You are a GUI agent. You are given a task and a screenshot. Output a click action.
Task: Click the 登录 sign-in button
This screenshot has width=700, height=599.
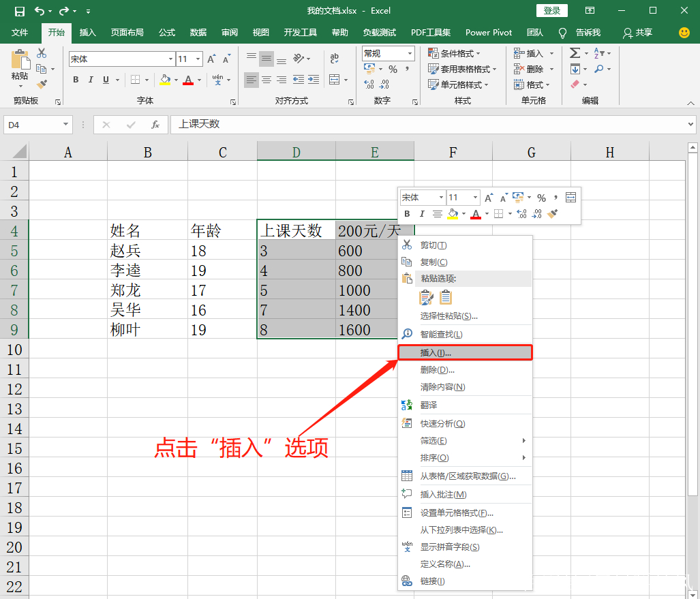[x=552, y=11]
